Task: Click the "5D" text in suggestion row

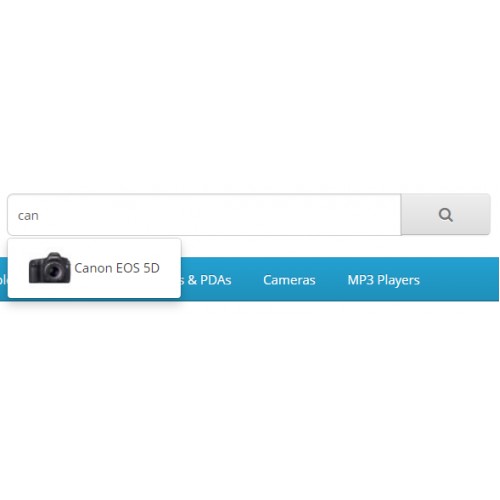Action: [151, 268]
